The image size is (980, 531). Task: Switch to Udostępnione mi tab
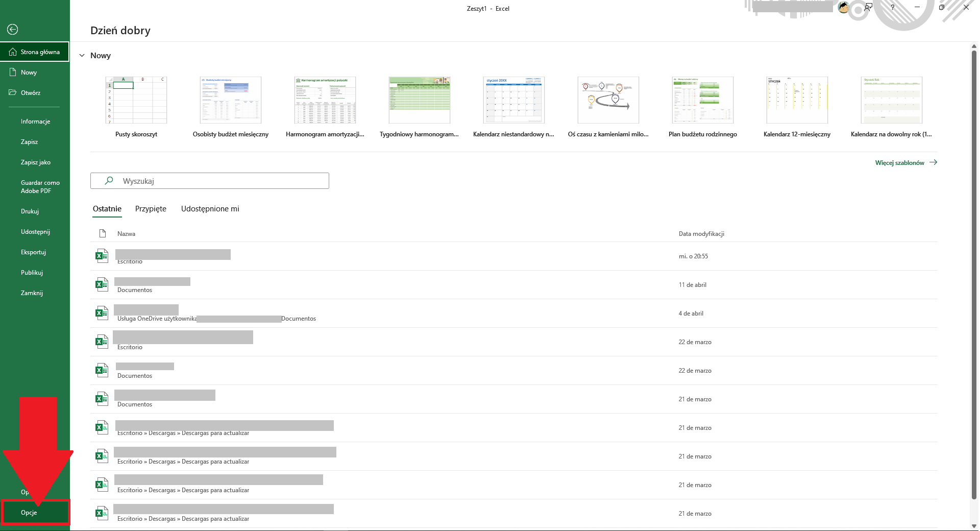210,209
